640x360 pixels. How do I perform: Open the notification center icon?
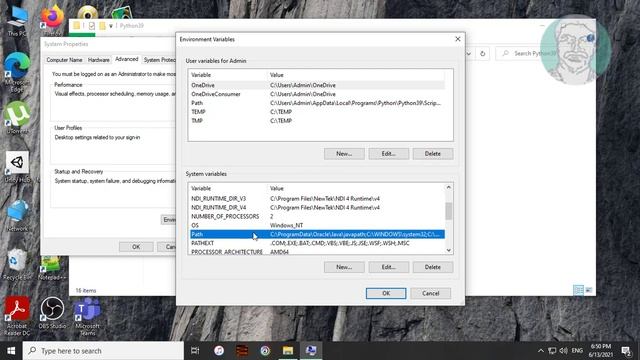click(x=626, y=351)
